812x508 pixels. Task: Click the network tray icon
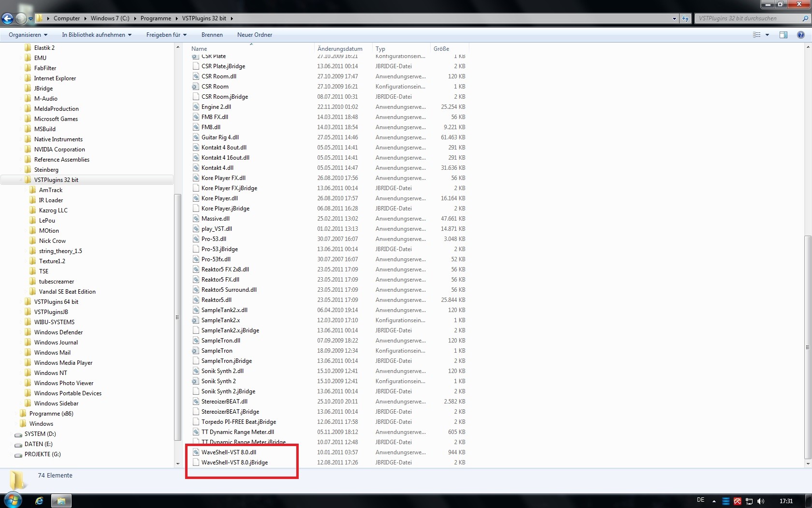[749, 501]
